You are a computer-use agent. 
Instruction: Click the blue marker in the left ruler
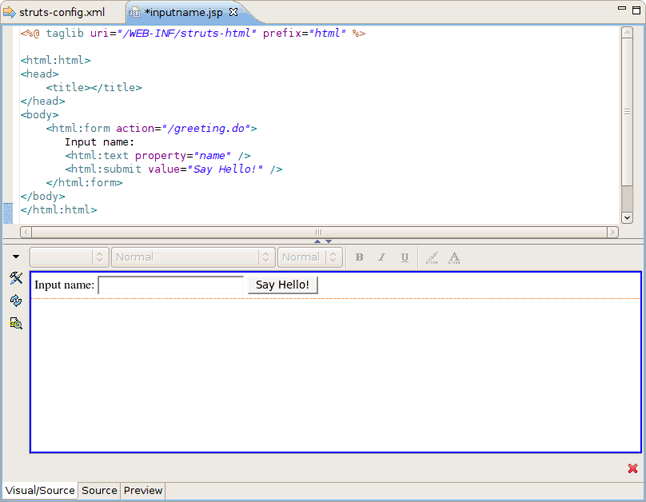pos(8,213)
